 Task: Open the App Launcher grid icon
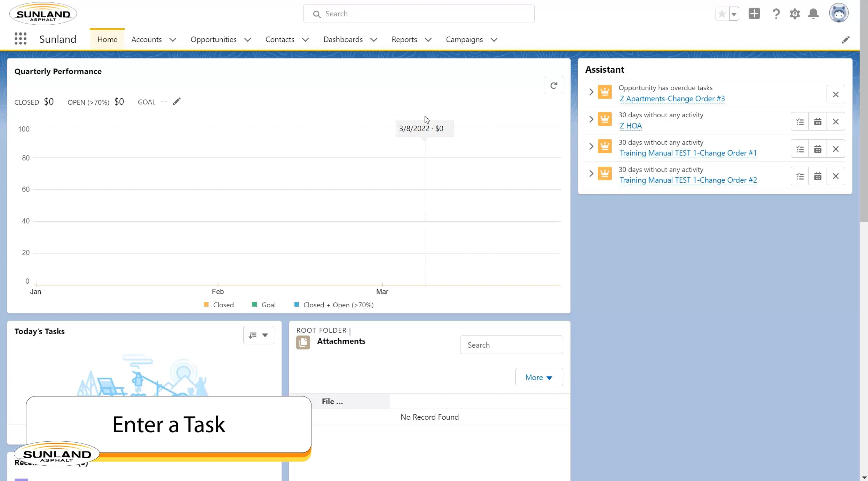point(21,39)
